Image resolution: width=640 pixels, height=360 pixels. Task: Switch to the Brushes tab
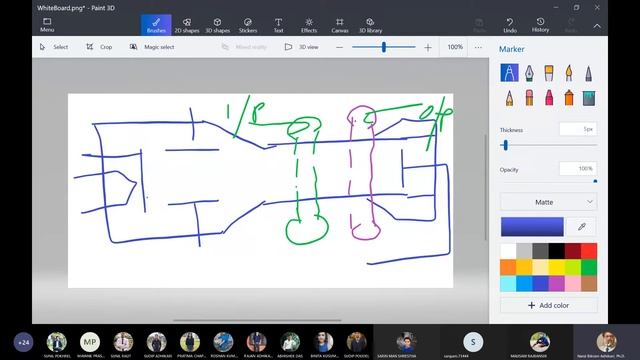[156, 25]
